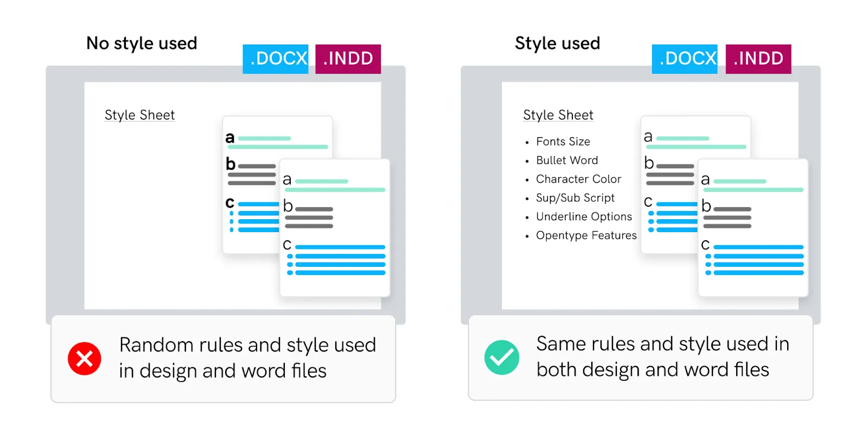Click the red X error icon

coord(84,359)
